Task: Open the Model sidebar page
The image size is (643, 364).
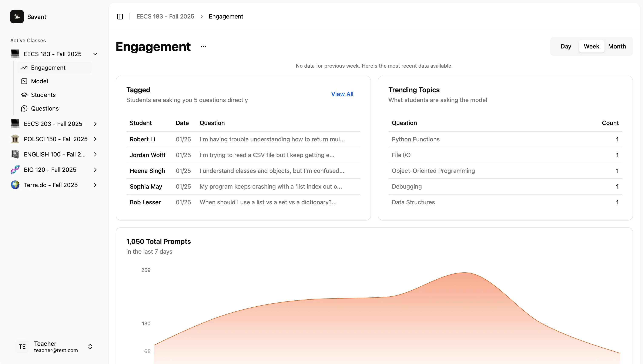Action: [54, 81]
